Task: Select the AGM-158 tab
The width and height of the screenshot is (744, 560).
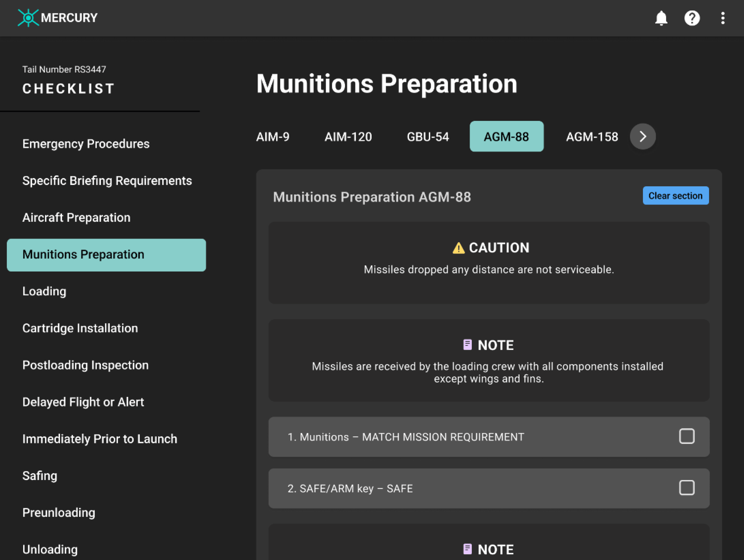Action: pyautogui.click(x=592, y=137)
